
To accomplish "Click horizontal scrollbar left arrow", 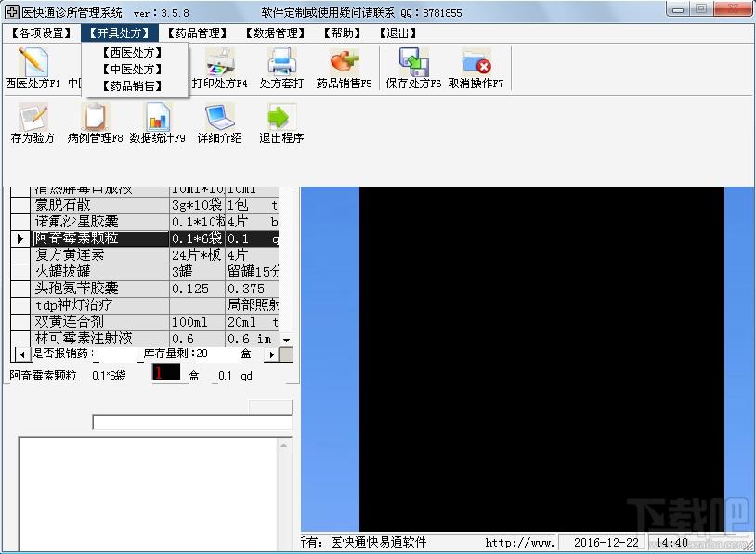I will point(21,354).
